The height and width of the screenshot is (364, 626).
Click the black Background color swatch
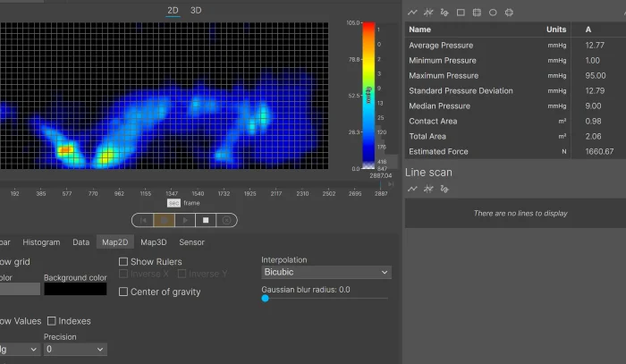tap(75, 289)
